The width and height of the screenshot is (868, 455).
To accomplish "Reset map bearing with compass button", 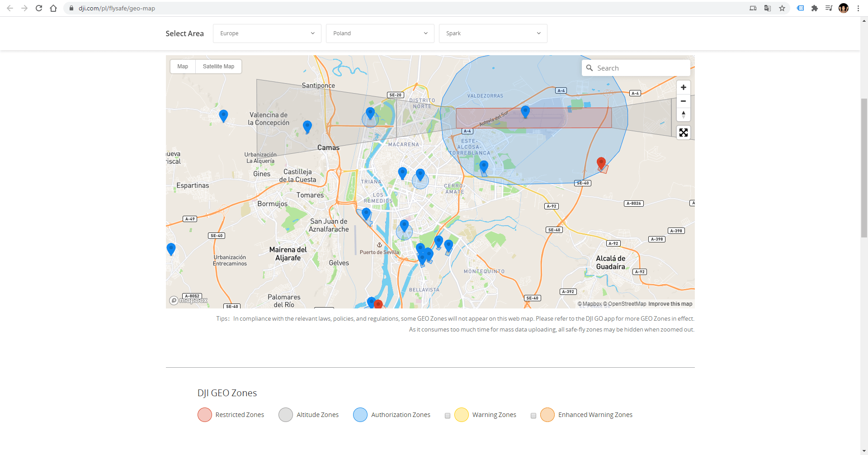I will click(683, 114).
